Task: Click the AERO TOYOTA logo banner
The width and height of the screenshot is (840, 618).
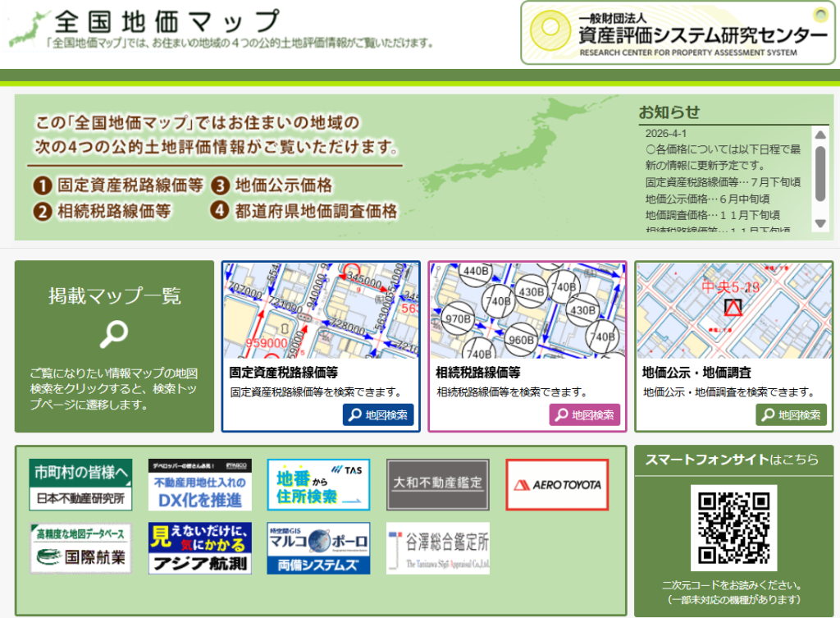Action: [557, 484]
